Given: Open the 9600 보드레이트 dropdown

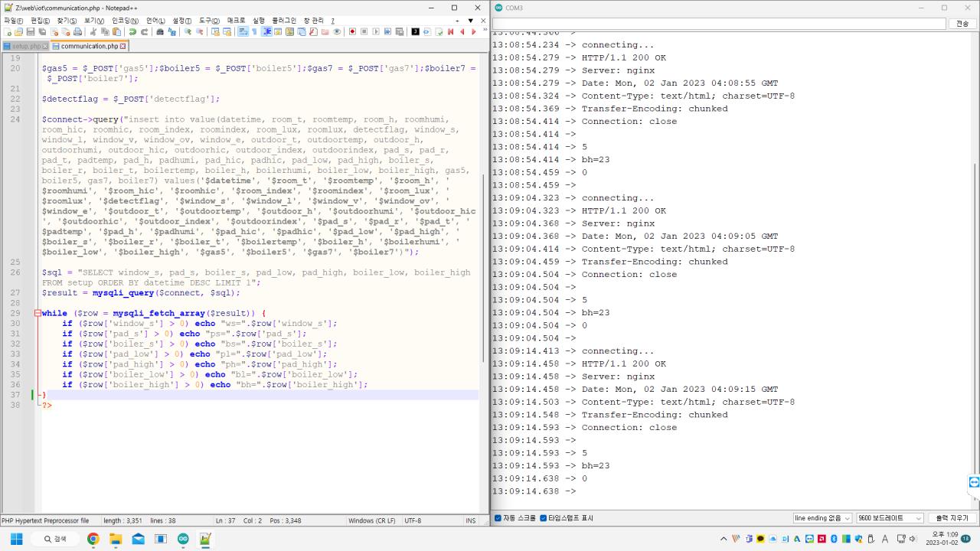Looking at the screenshot, I should 890,518.
